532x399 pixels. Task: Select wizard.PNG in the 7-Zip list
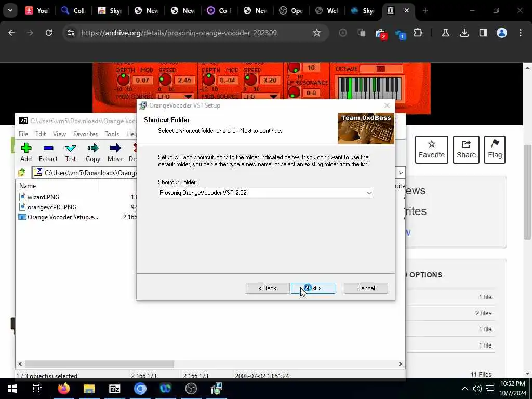43,197
